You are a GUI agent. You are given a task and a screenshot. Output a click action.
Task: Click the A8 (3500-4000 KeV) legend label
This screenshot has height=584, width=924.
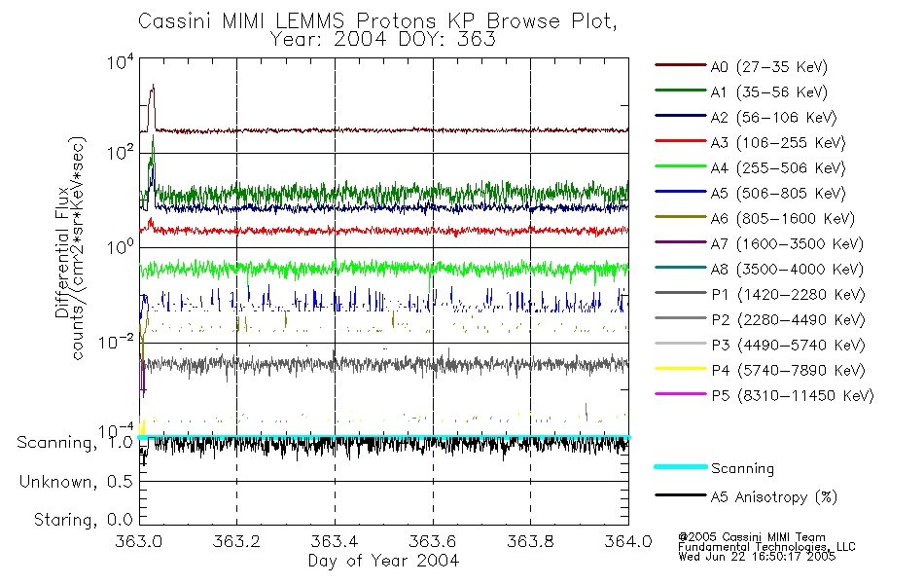(787, 270)
